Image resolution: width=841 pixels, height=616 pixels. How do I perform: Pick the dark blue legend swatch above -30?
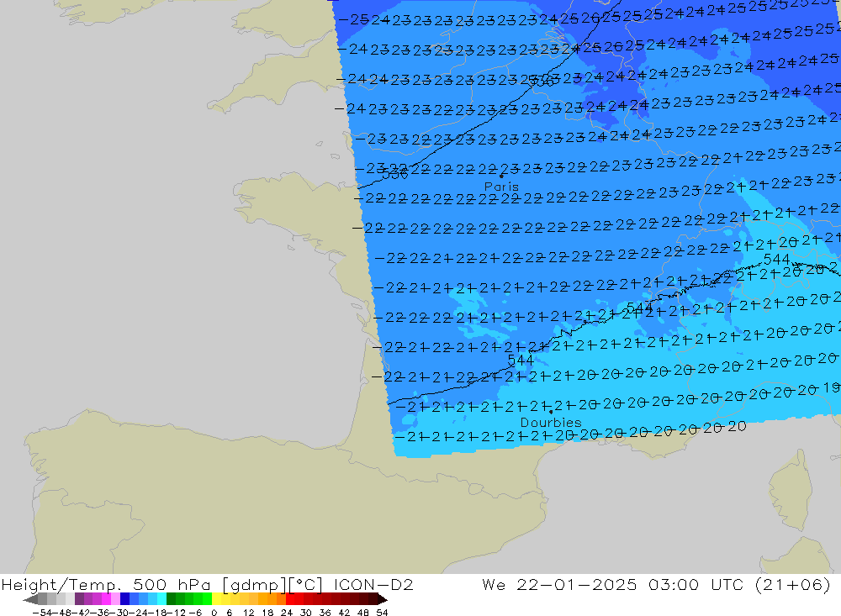tap(124, 599)
